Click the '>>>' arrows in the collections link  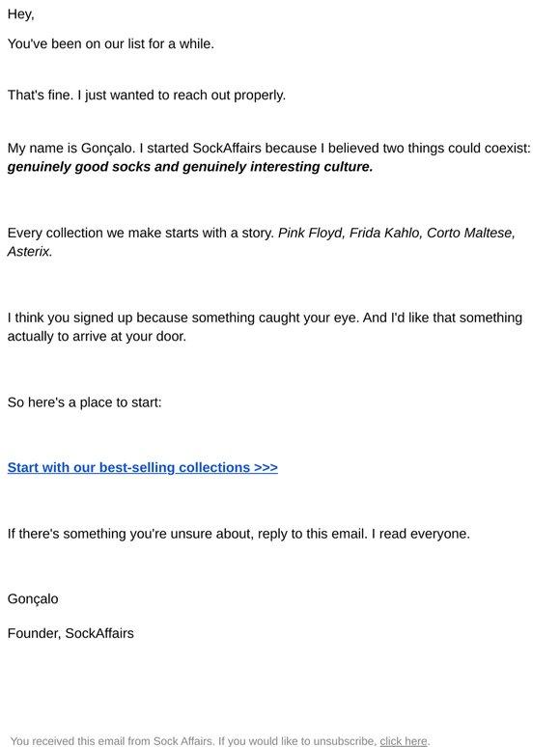266,467
